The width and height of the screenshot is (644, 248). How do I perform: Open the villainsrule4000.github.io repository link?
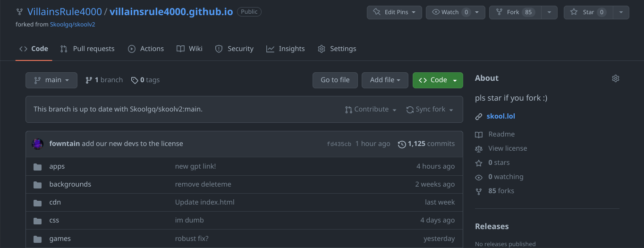coord(171,12)
